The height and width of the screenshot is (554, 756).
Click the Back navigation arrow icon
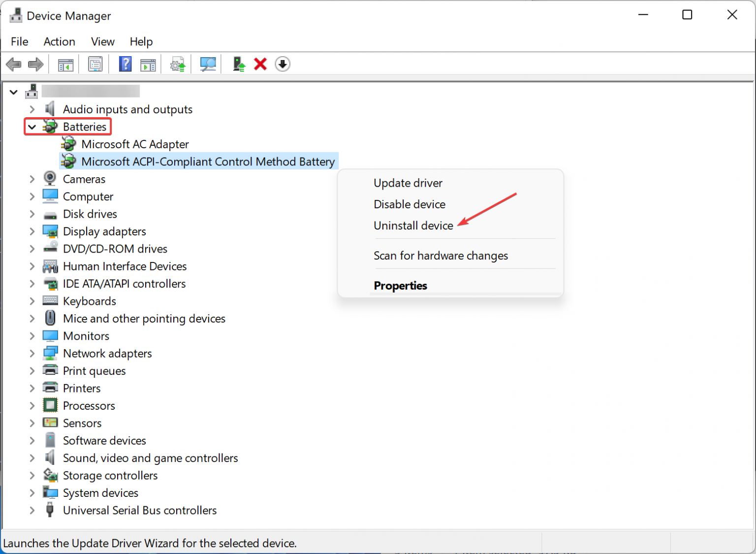click(14, 64)
